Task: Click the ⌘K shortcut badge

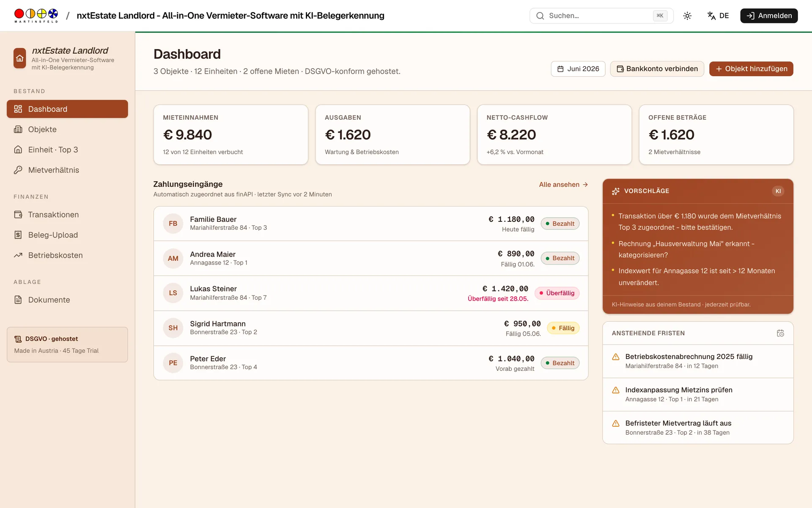Action: click(660, 16)
